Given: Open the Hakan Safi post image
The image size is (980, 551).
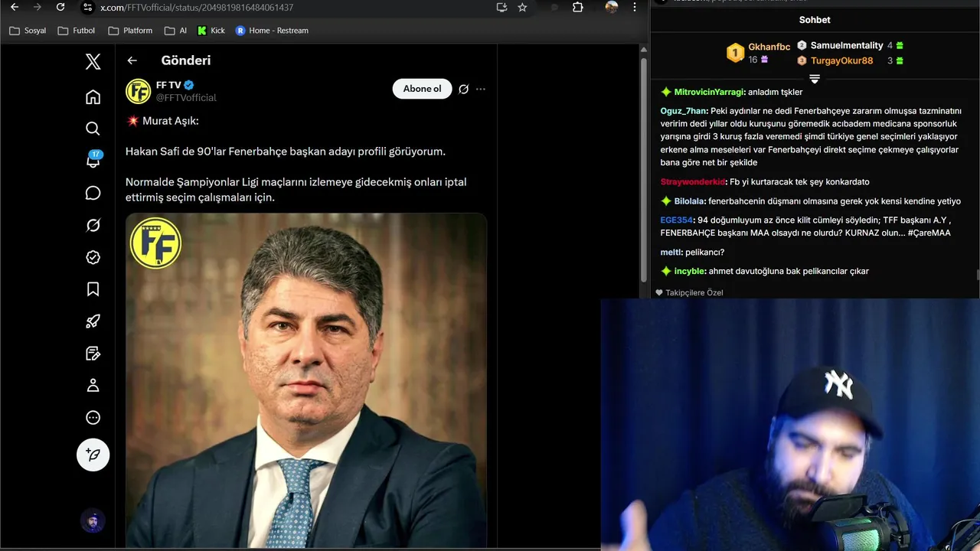Looking at the screenshot, I should [x=306, y=381].
